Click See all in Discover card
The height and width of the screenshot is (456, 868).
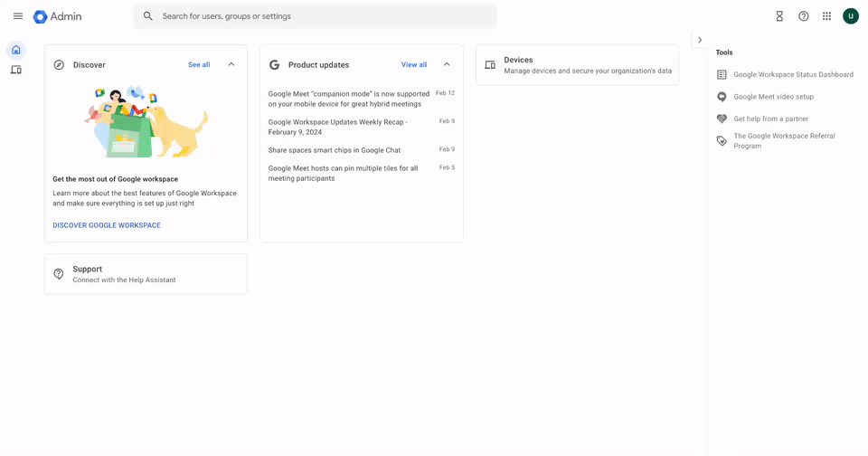click(x=199, y=65)
